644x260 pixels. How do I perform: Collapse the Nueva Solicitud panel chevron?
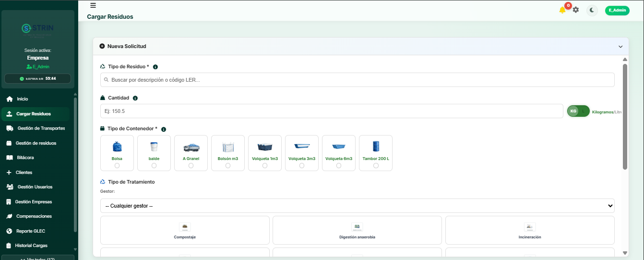[x=620, y=47]
